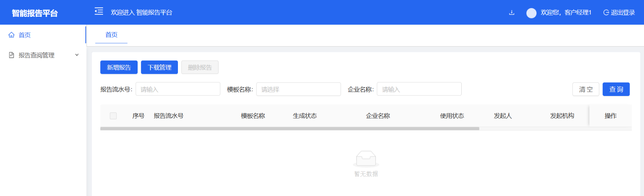Tick the select-all checkbox in the table header

113,116
